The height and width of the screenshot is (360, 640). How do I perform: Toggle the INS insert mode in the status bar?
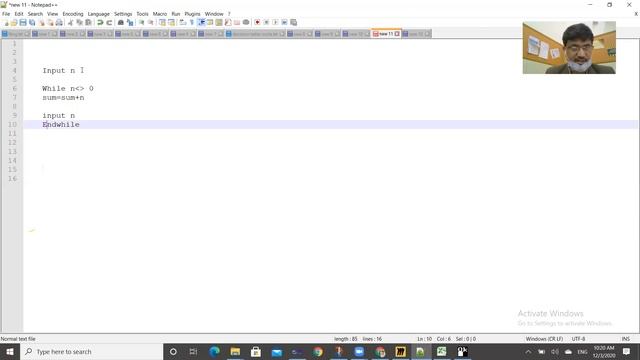(625, 339)
